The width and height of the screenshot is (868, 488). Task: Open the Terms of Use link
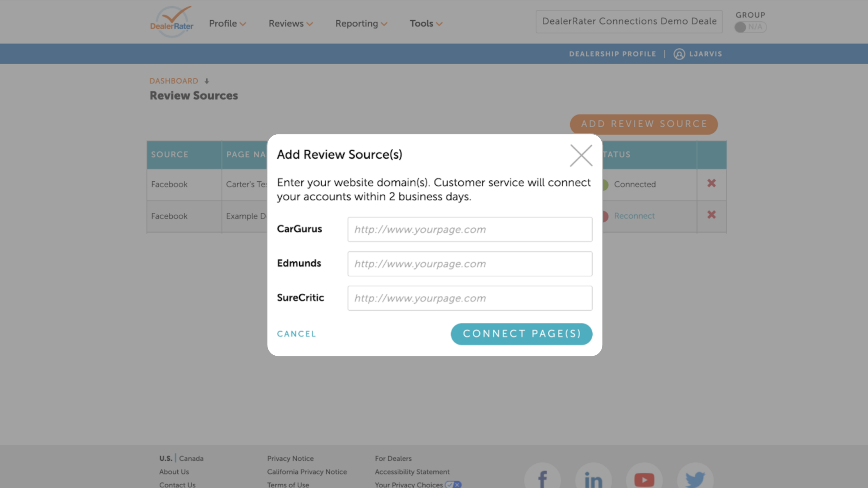(288, 485)
